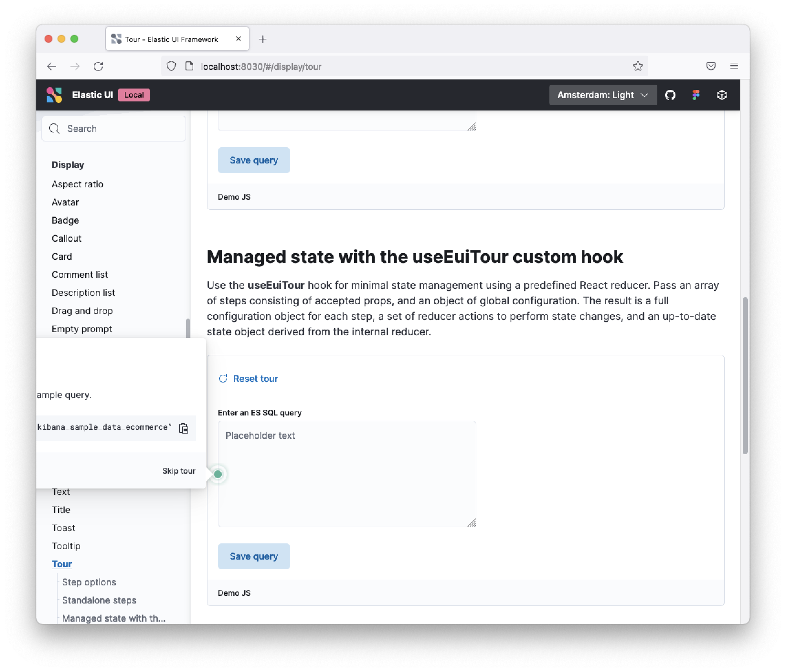This screenshot has height=672, width=786.
Task: Open the Elastic UI GitHub repository icon
Action: pos(671,95)
